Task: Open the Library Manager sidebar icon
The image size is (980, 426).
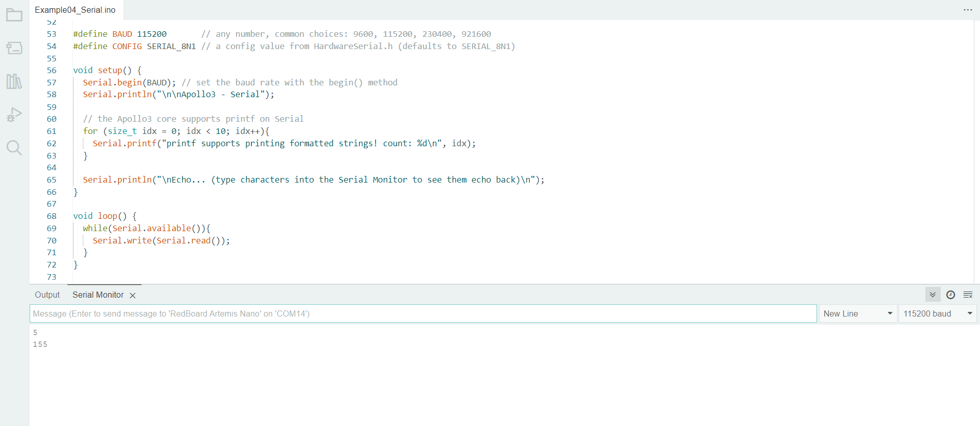Action: point(14,81)
